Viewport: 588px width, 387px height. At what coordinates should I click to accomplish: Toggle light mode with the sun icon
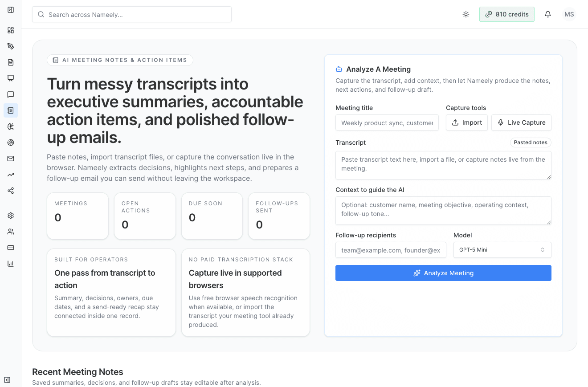point(465,14)
